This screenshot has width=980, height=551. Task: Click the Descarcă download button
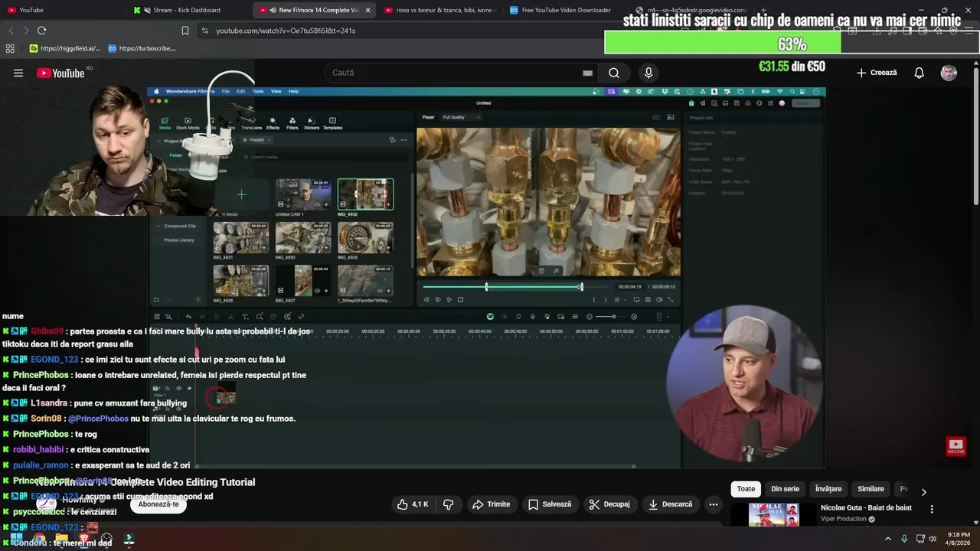point(670,504)
